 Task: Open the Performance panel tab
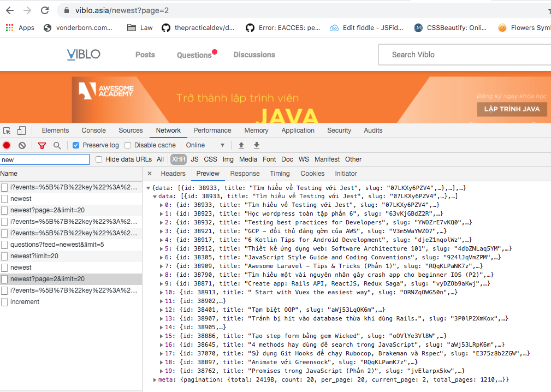pos(212,130)
